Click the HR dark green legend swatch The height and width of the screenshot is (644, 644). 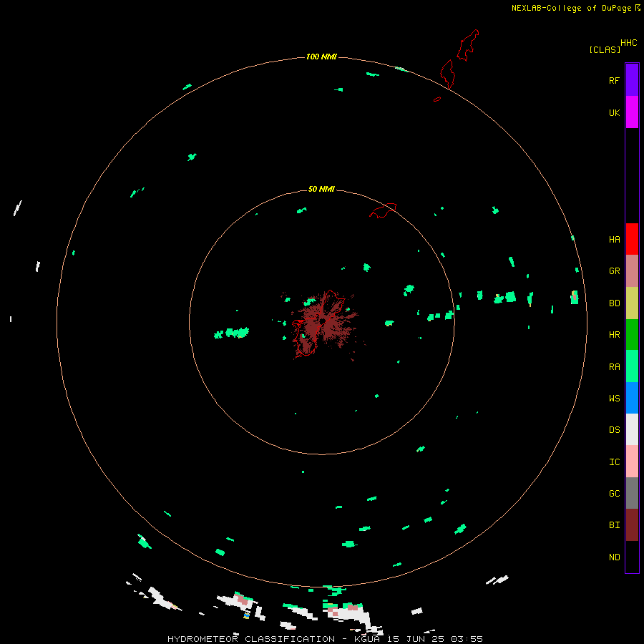click(632, 335)
